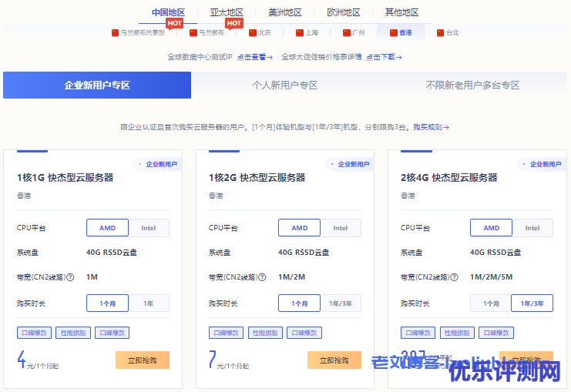This screenshot has width=571, height=392.
Task: Select 1年 duration in 1核1G card
Action: coord(149,303)
